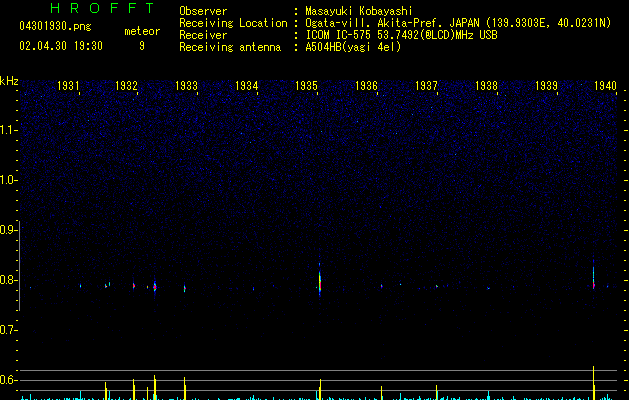The image size is (629, 400).
Task: Click the 0.6 frequency axis label
Action: 8,380
